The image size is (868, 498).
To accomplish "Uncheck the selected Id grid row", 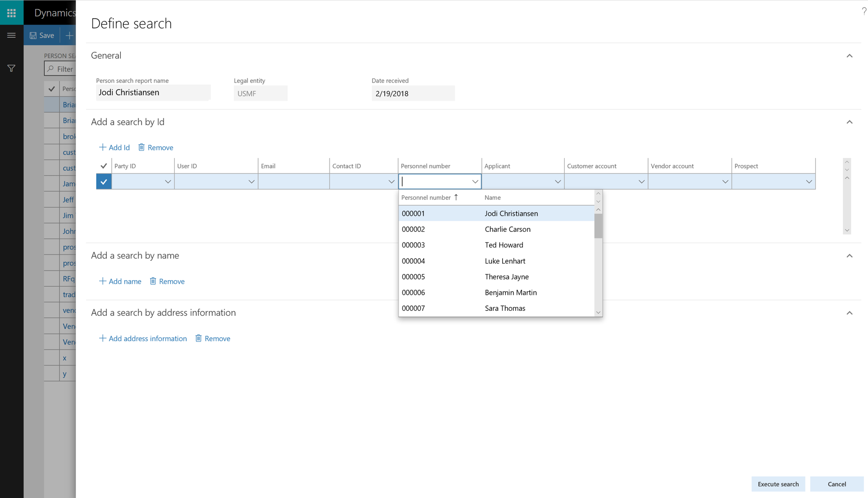I will 104,182.
